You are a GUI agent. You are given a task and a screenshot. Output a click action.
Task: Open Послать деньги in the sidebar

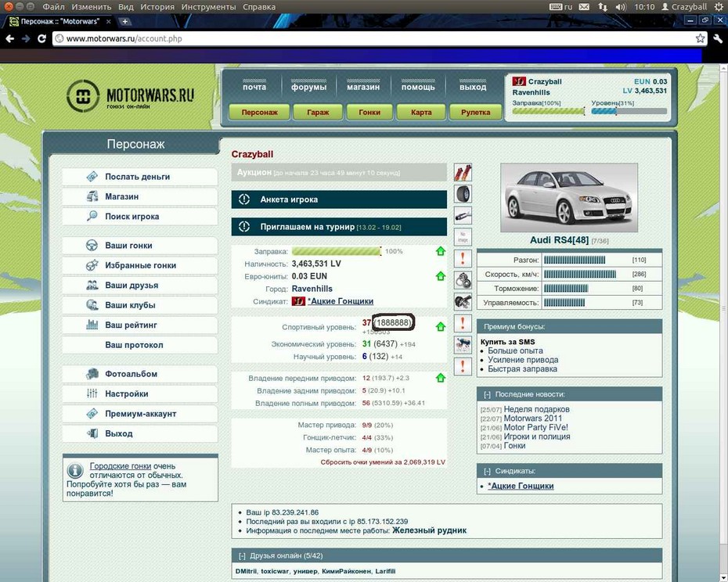140,177
